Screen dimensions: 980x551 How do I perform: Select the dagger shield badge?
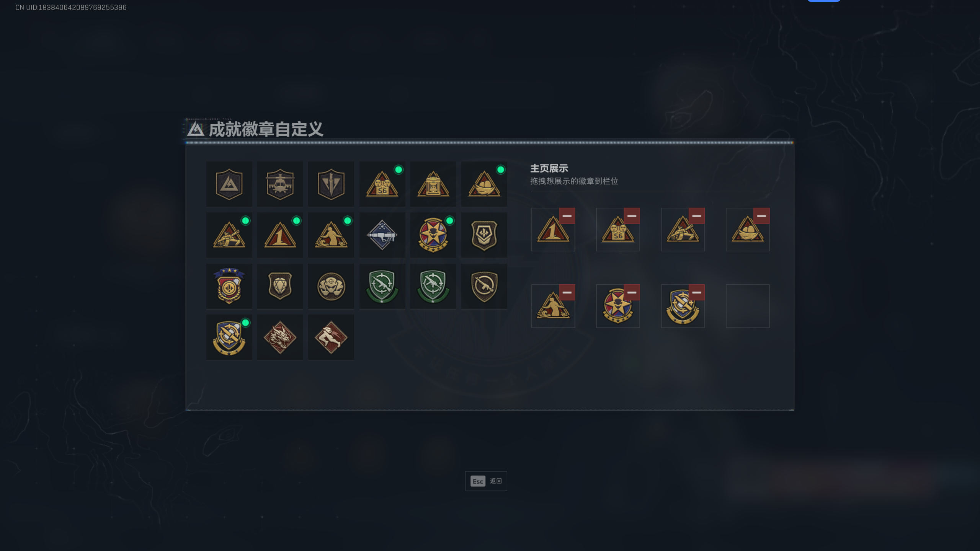coord(331,184)
